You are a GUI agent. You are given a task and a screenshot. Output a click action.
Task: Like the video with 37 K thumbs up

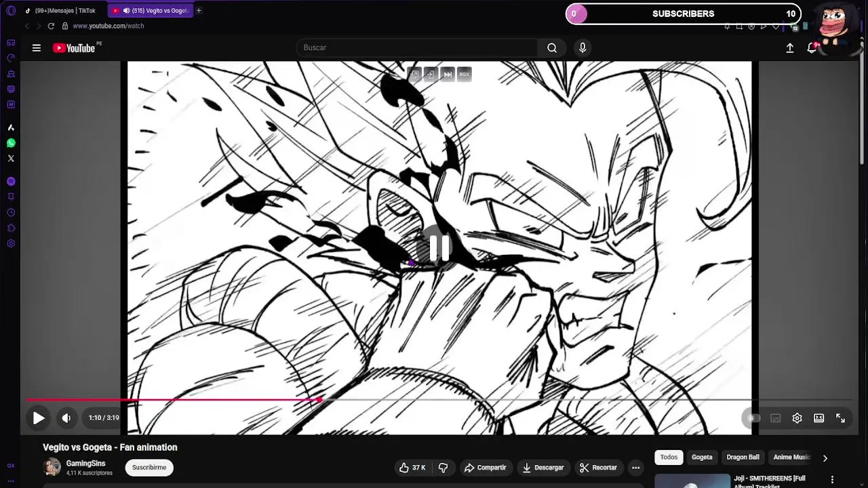[412, 468]
